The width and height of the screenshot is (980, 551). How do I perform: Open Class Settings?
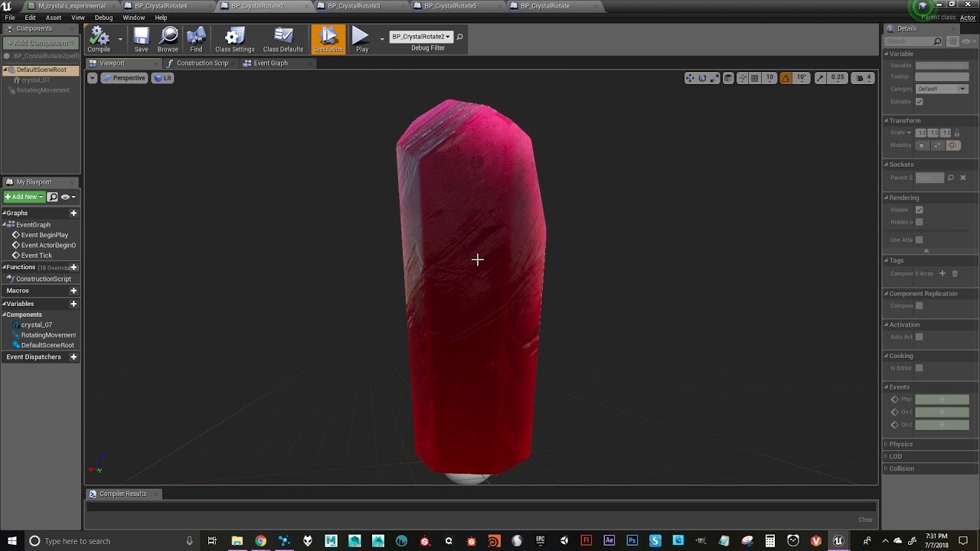click(x=234, y=38)
